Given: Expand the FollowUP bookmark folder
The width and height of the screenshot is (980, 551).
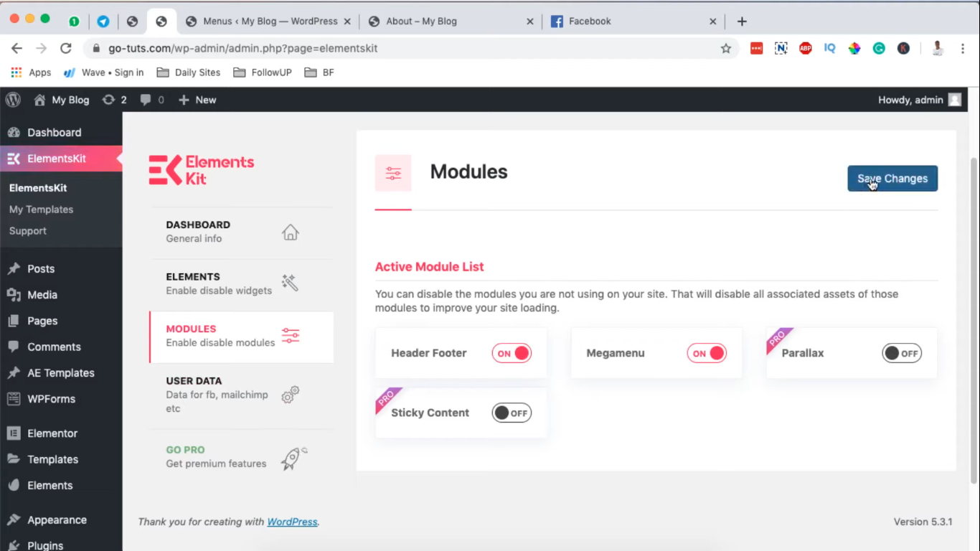Looking at the screenshot, I should click(263, 72).
